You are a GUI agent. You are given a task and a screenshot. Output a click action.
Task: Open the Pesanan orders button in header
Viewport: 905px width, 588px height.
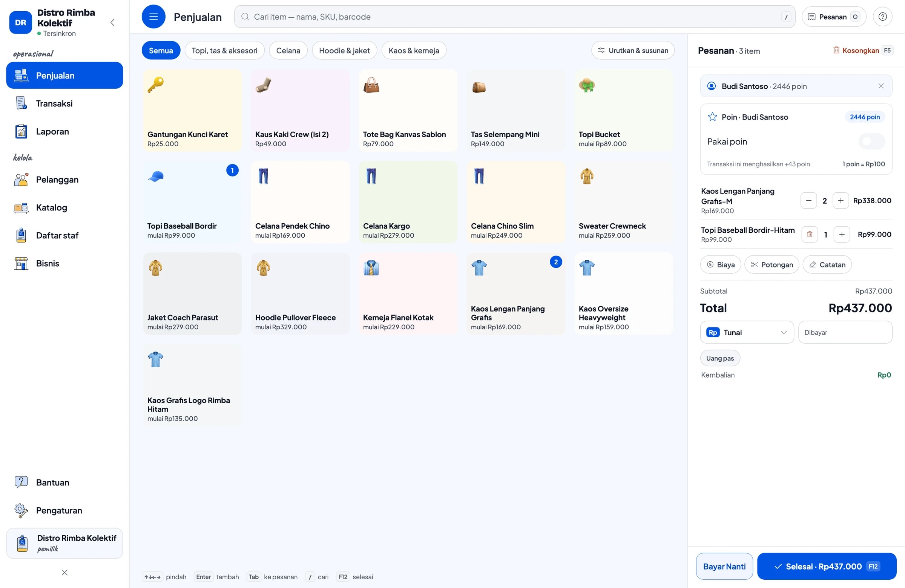pos(833,17)
